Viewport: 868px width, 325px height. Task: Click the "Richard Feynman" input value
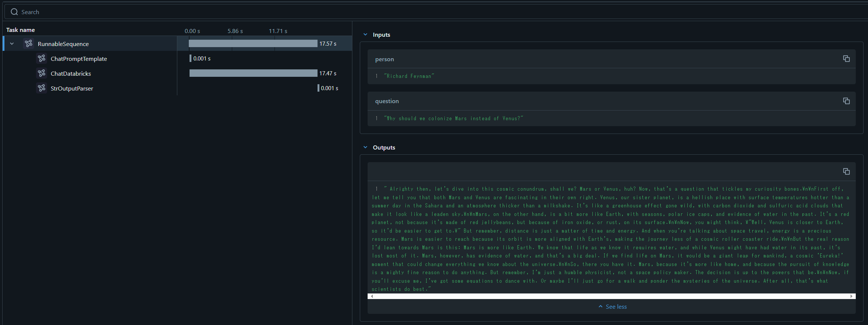pos(409,76)
